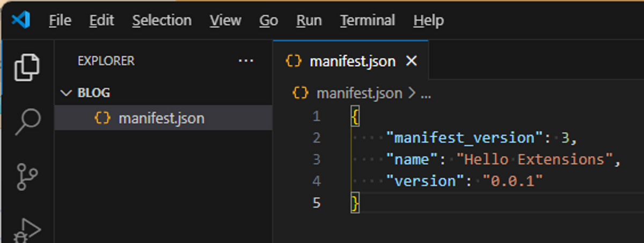This screenshot has width=644, height=243.
Task: Switch to the manifest.json editor tab
Action: pyautogui.click(x=351, y=61)
